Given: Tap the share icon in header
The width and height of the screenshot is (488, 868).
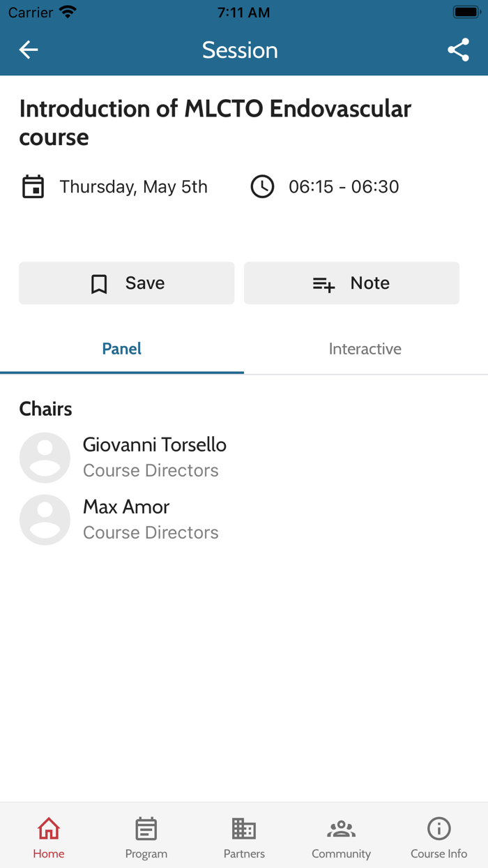Looking at the screenshot, I should click(458, 50).
